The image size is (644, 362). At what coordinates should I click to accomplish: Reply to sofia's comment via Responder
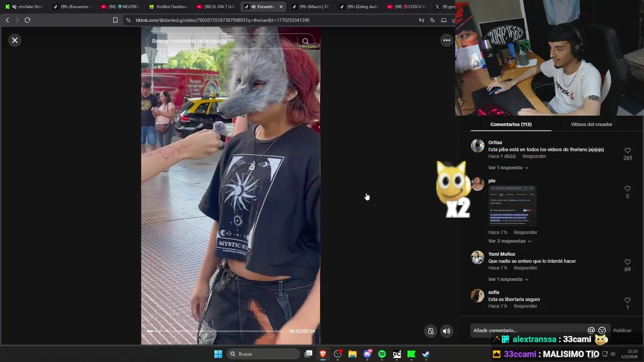coord(525,306)
